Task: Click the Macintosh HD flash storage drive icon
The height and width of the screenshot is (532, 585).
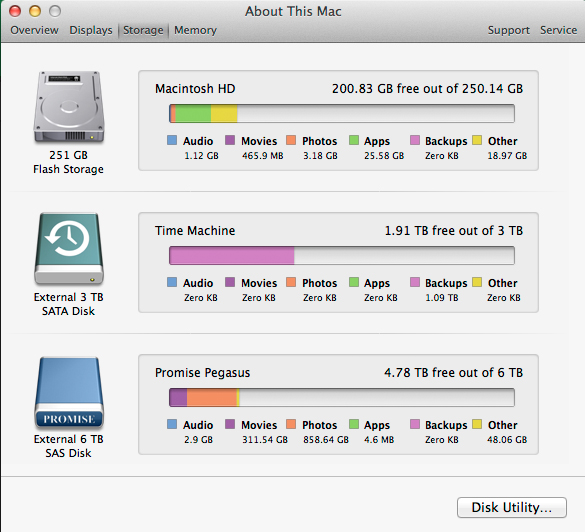Action: click(x=69, y=107)
